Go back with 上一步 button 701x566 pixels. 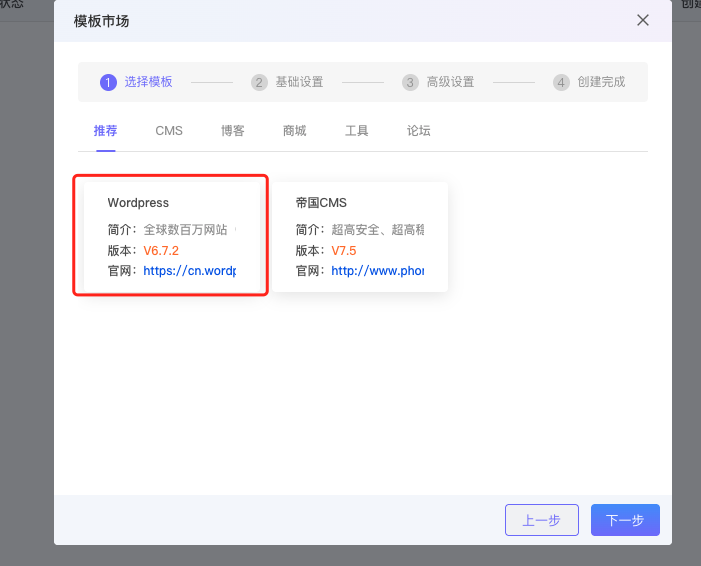coord(541,520)
